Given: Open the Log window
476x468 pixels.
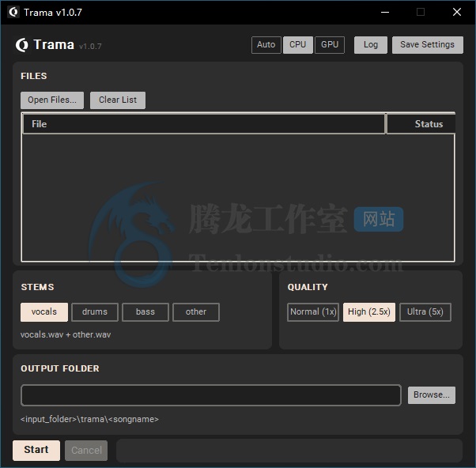Looking at the screenshot, I should (371, 45).
